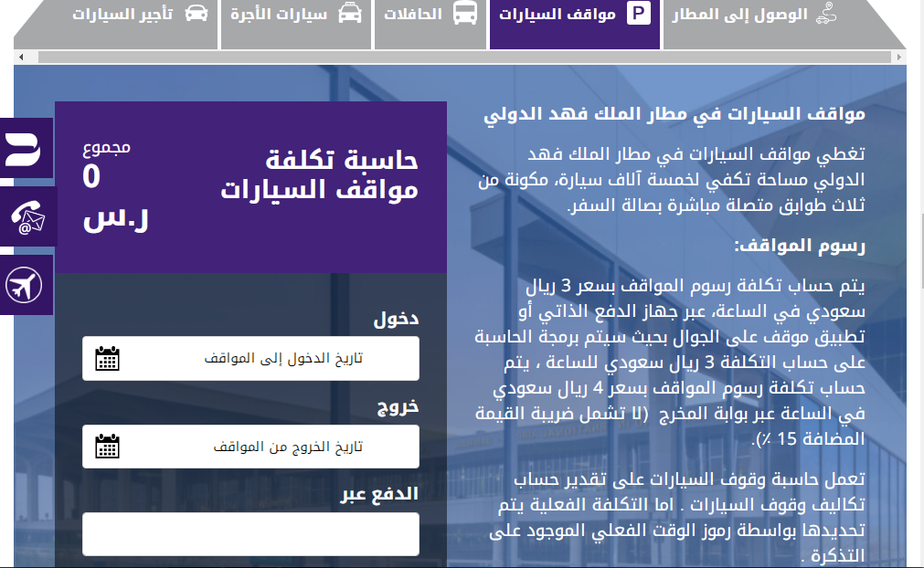The width and height of the screenshot is (924, 568).
Task: Click the دخول label
Action: (396, 319)
